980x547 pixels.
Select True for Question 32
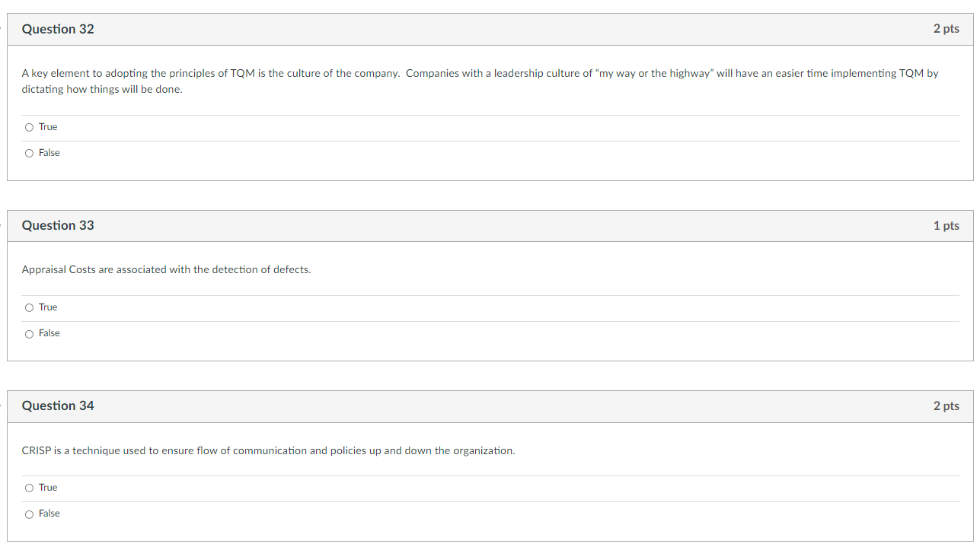[x=28, y=127]
